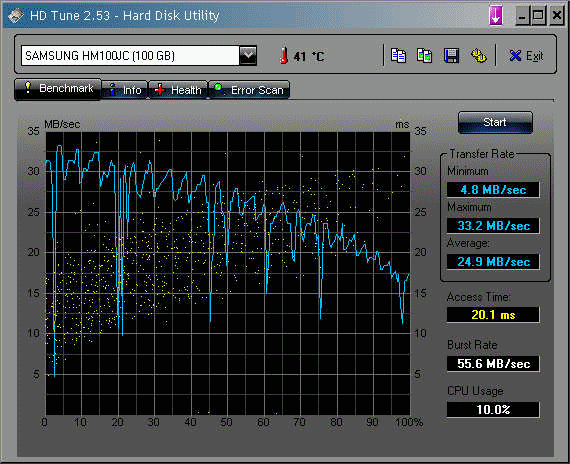570x464 pixels.
Task: Select the Benchmark tab
Action: [x=58, y=89]
